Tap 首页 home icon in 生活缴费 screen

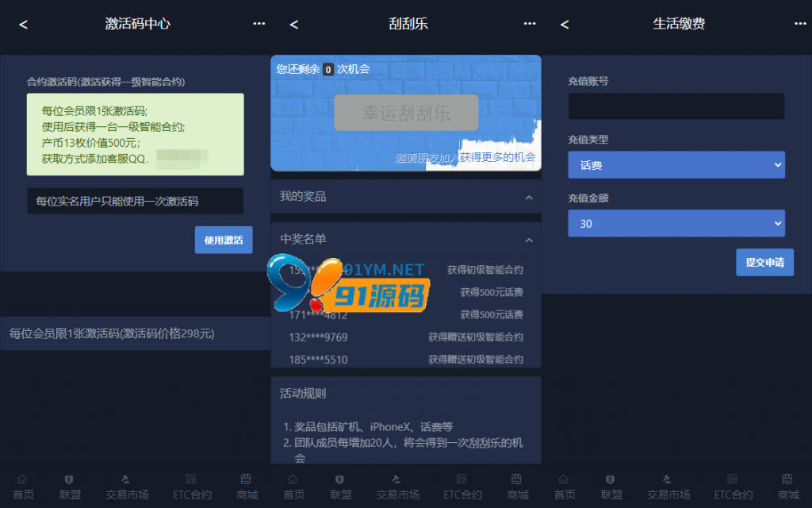tap(564, 479)
